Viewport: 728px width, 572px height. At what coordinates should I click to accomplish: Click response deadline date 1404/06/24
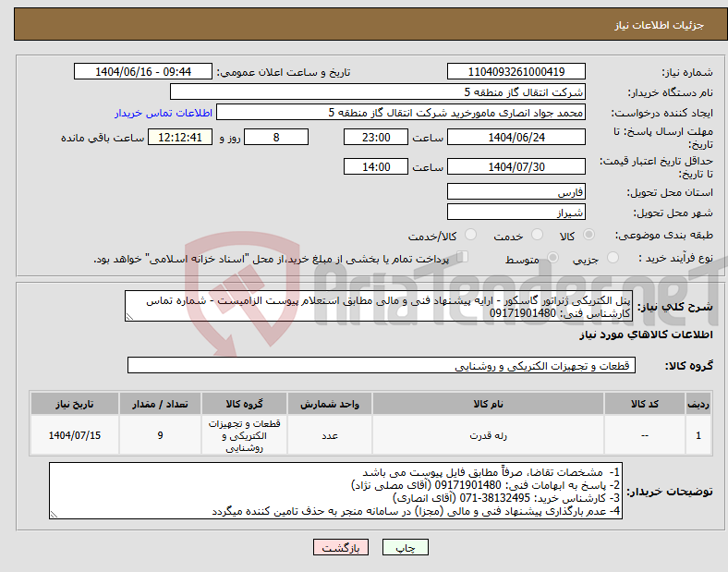point(516,137)
